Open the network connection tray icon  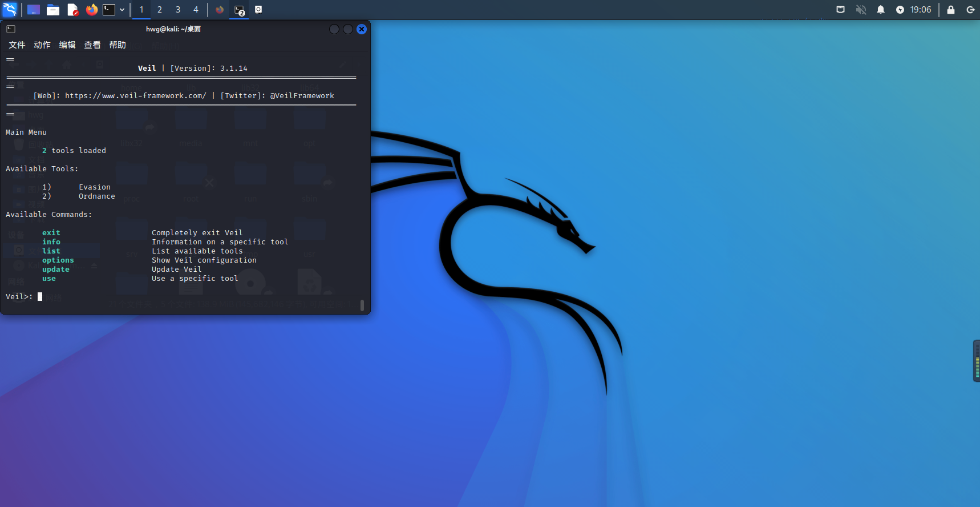841,10
